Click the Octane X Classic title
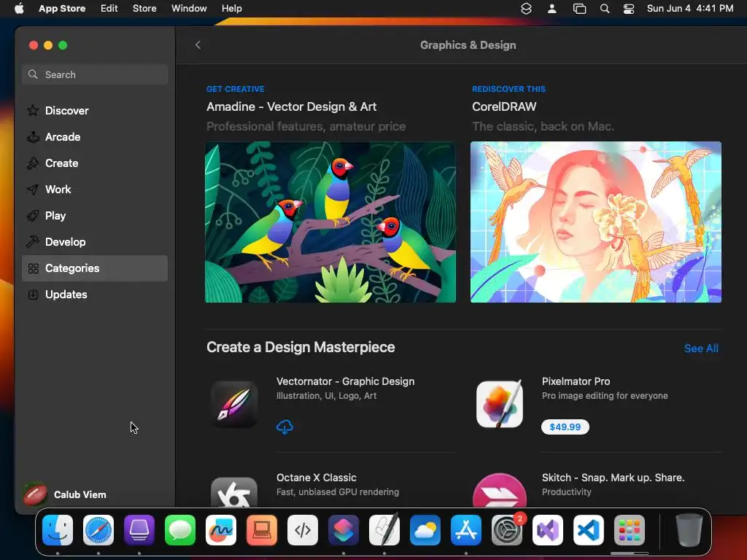This screenshot has height=560, width=747. point(317,478)
